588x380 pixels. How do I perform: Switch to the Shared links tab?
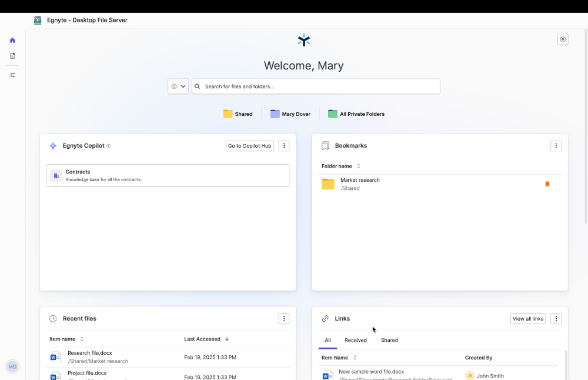point(390,340)
